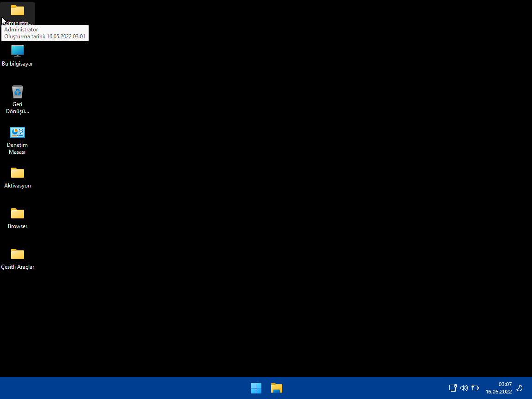Screen dimensions: 532x399
Task: Select the Aktivasyon folder icon
Action: click(x=18, y=173)
